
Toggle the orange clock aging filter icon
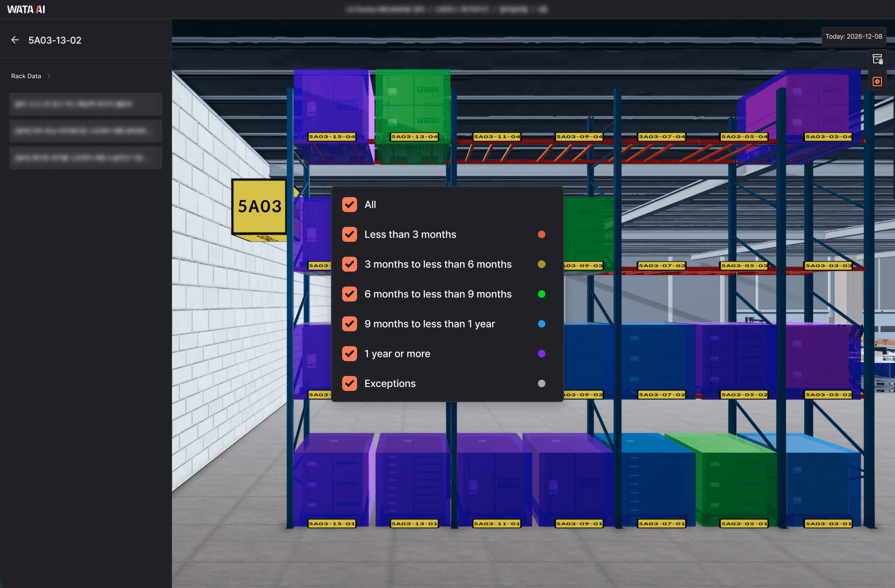[x=877, y=82]
